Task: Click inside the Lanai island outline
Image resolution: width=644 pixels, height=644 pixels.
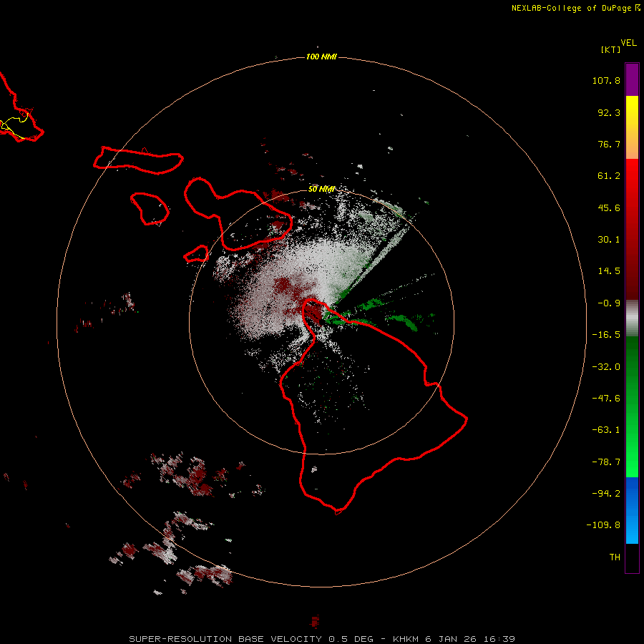Action: coord(150,209)
